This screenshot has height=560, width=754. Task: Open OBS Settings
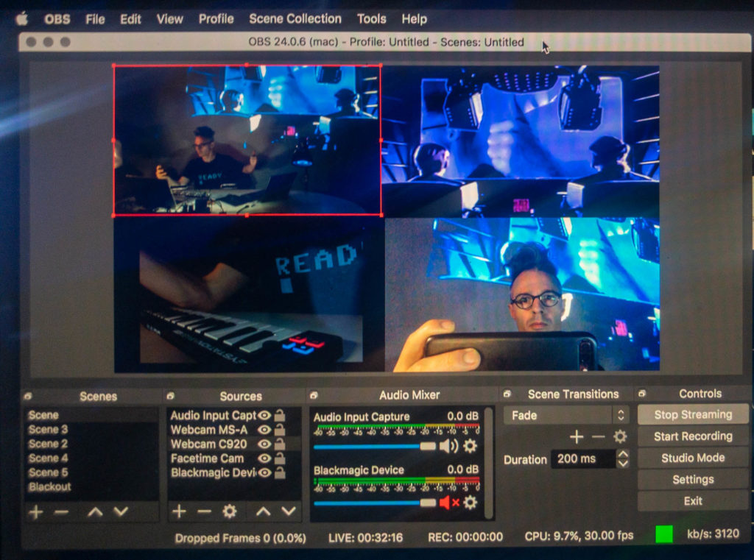[x=693, y=480]
